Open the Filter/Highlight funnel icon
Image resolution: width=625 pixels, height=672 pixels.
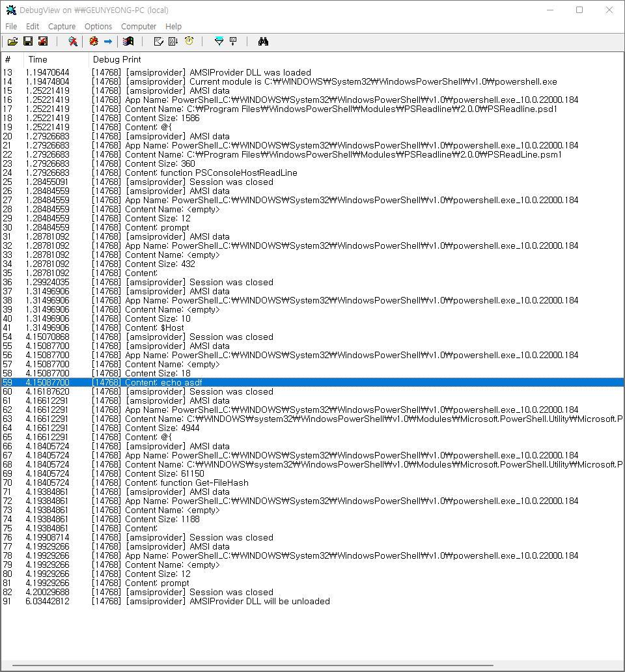[219, 42]
